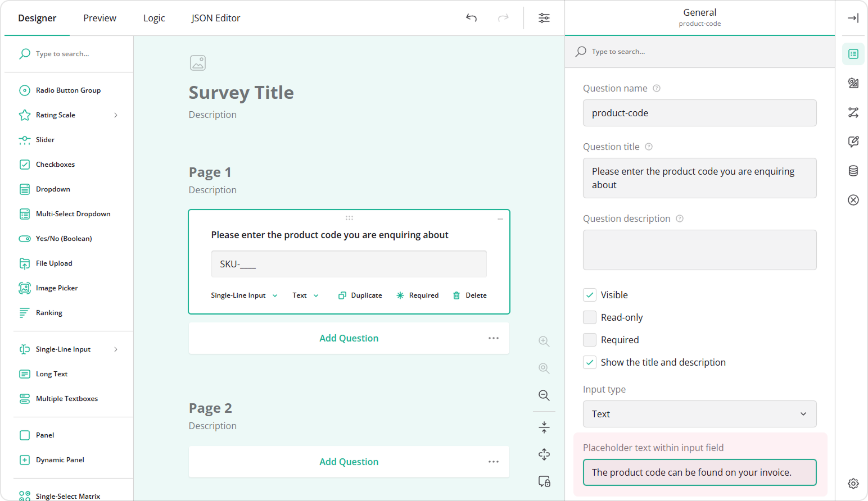
Task: Switch to the Preview tab
Action: [100, 17]
